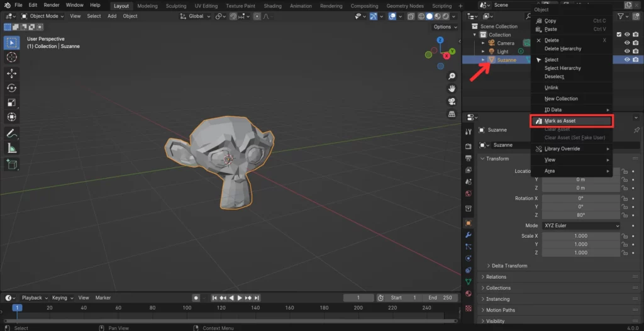Toggle the snap magnet in viewport header

234,16
